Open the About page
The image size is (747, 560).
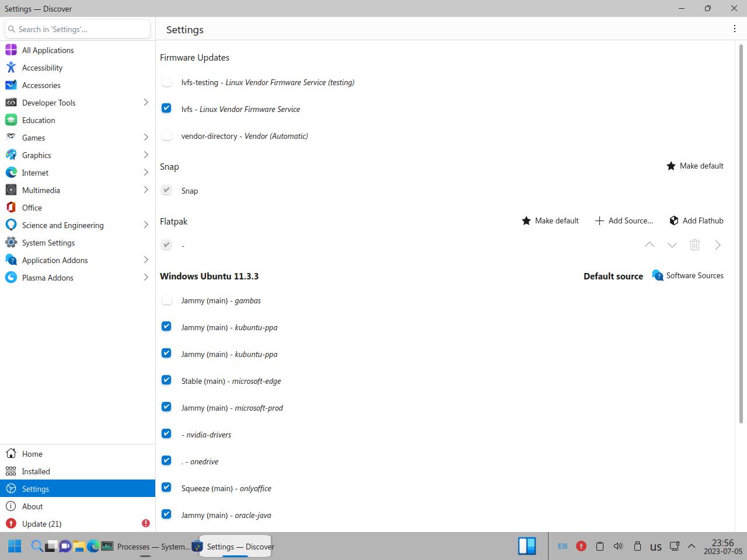click(78, 506)
